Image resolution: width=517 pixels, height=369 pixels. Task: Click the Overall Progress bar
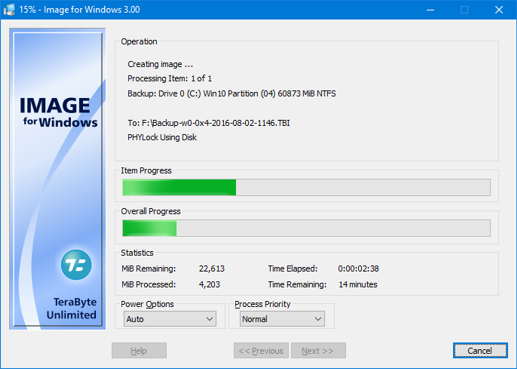pyautogui.click(x=306, y=228)
